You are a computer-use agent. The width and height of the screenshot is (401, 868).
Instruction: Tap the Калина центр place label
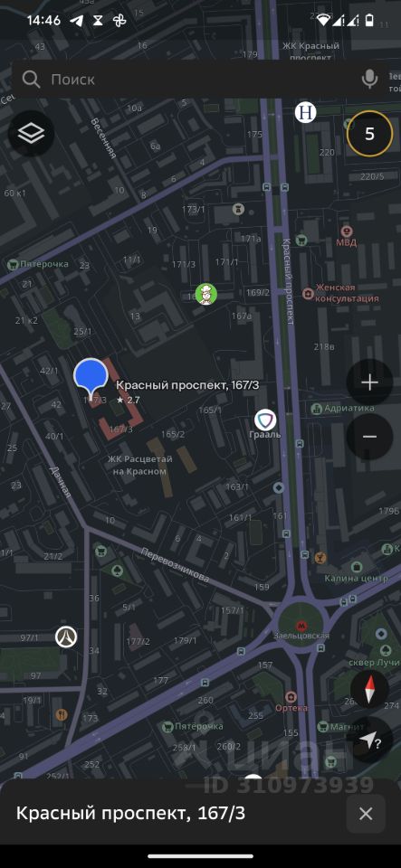tap(356, 579)
